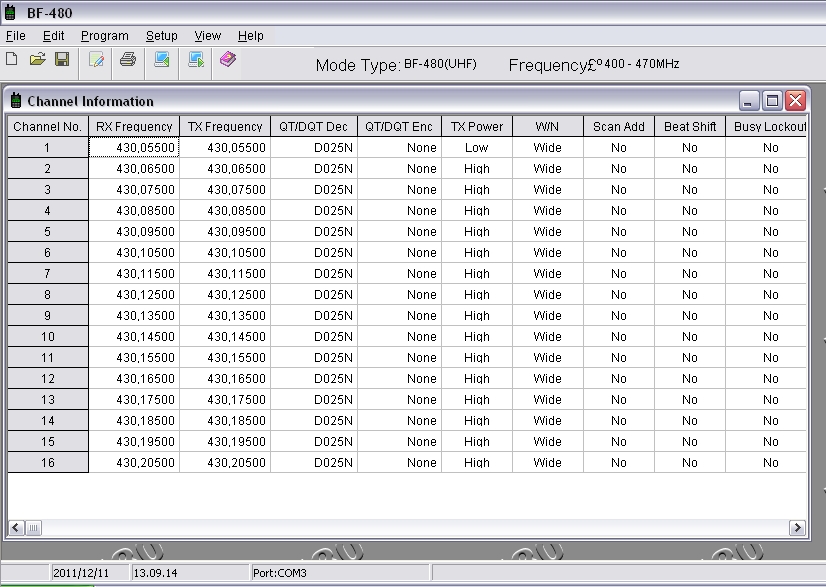Click Scan Add No in channel 7
The height and width of the screenshot is (587, 826).
618,273
